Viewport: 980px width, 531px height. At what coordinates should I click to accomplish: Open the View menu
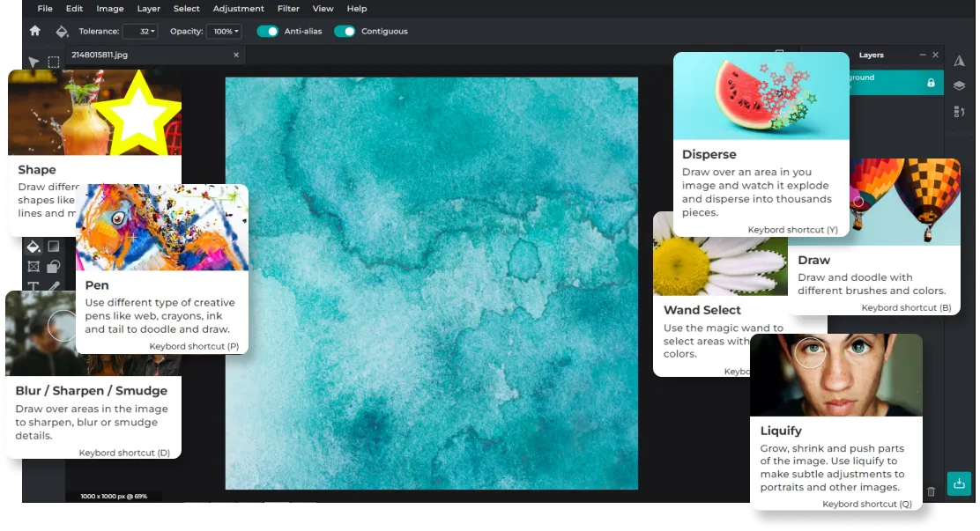(x=323, y=9)
